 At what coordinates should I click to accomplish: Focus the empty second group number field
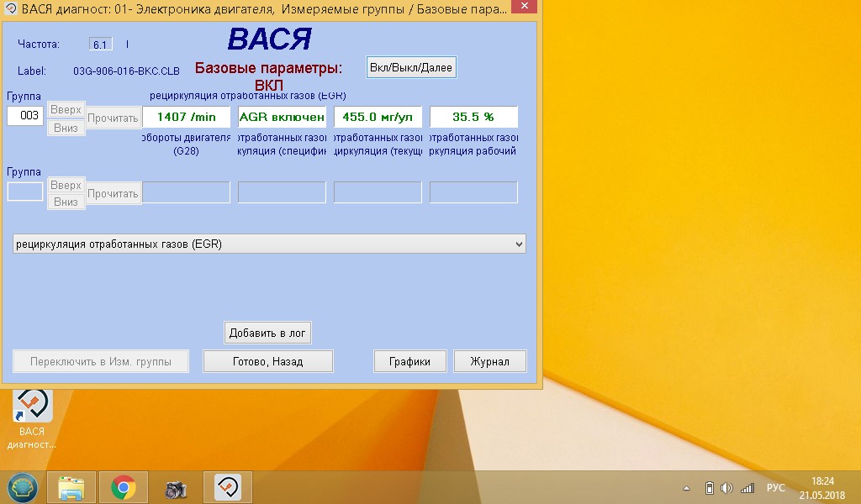point(25,192)
